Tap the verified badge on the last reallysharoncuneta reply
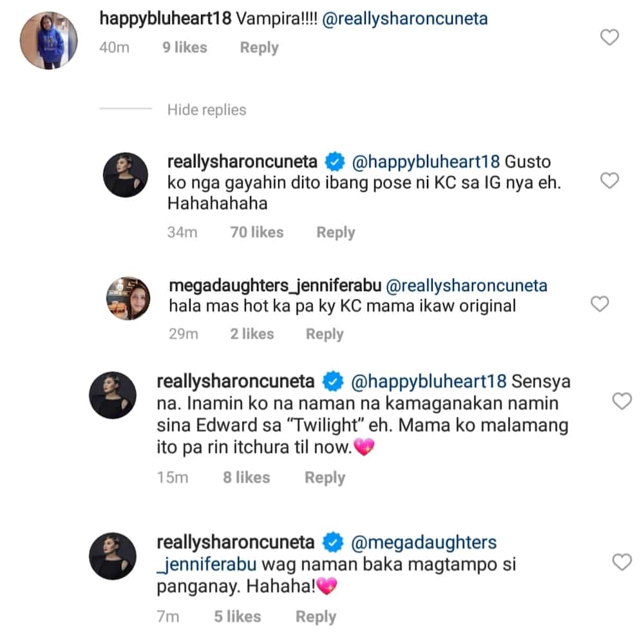 coord(333,542)
